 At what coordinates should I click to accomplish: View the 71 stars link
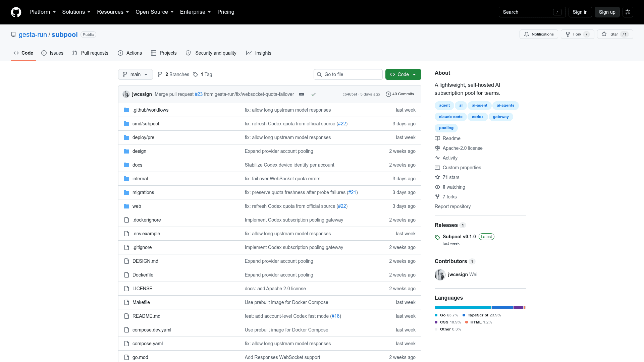point(447,177)
